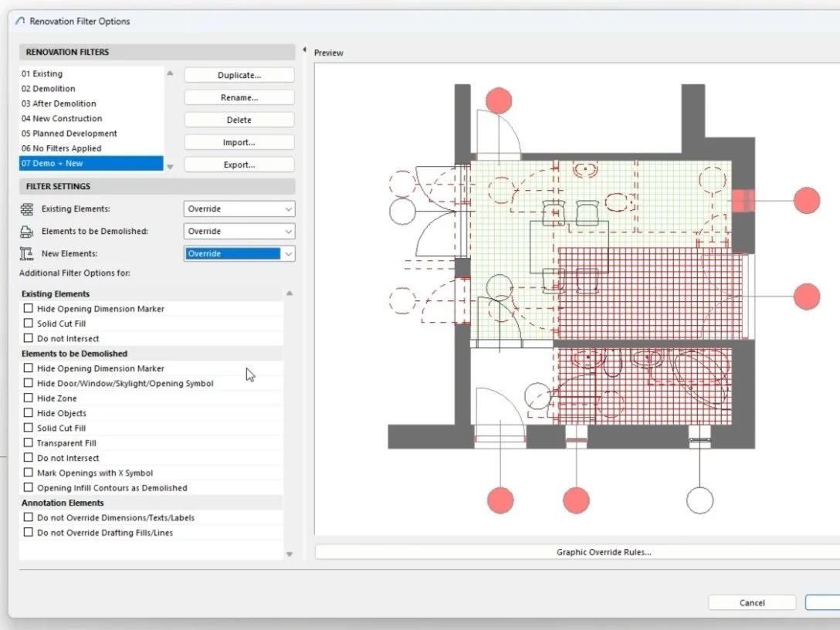
Task: Toggle Existing Elements Do not Intersect
Action: point(29,339)
